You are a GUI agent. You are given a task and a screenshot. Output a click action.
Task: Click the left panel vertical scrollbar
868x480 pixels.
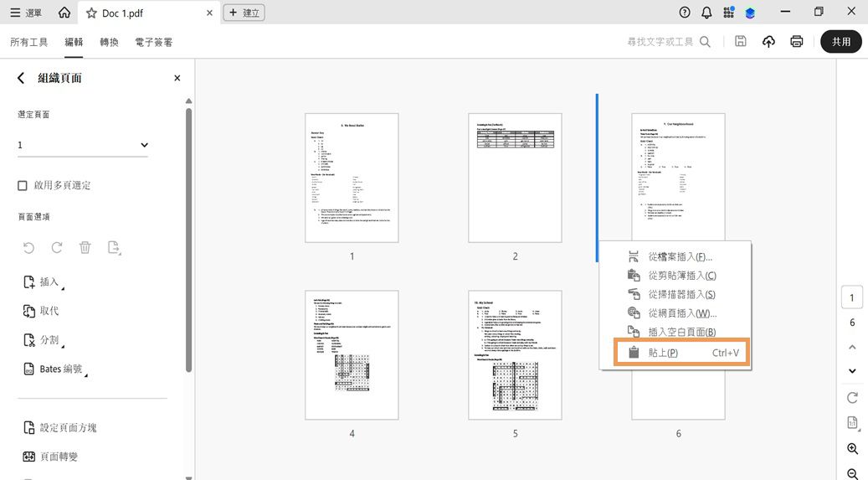(189, 240)
